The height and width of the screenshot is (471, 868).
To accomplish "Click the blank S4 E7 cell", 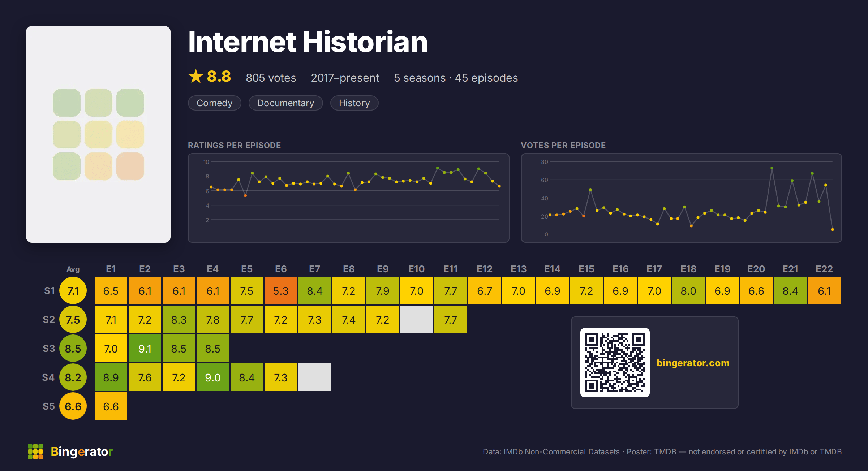I will pyautogui.click(x=315, y=377).
